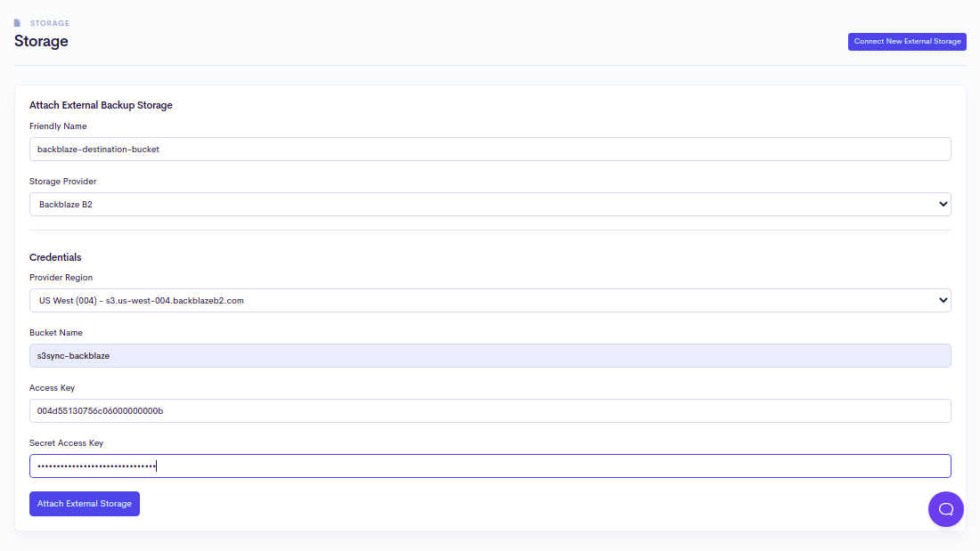Click the Storage breadcrumb document icon
Screen dimensions: 980x551
coord(17,23)
